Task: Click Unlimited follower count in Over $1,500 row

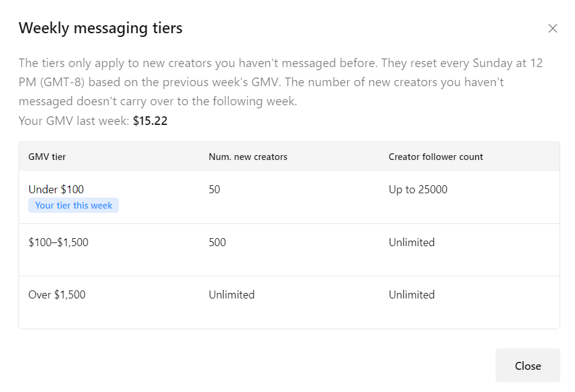Action: click(412, 295)
